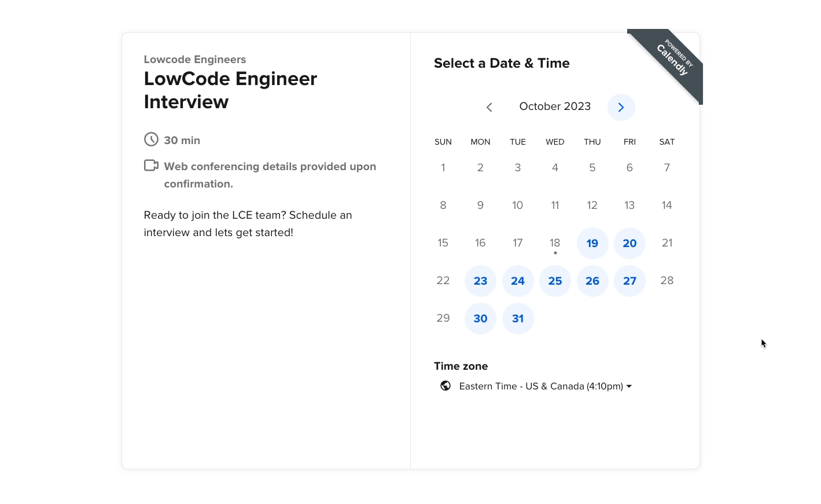
Task: Click the clock icon next to 30 min
Action: pyautogui.click(x=151, y=139)
